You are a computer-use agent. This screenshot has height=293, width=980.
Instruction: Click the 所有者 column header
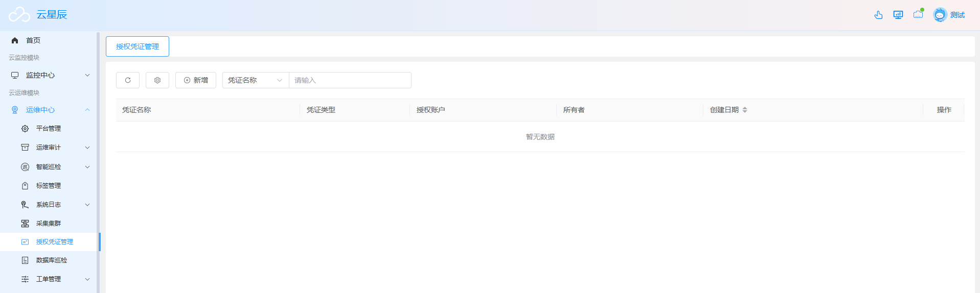click(x=574, y=110)
